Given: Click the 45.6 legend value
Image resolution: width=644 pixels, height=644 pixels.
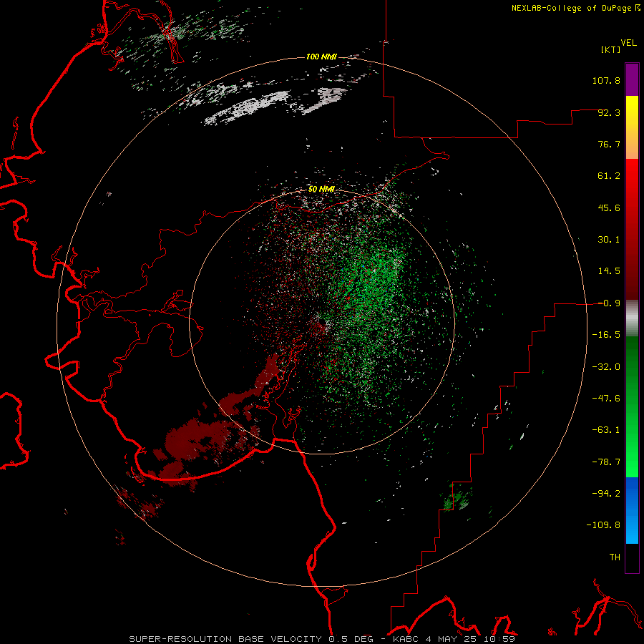Looking at the screenshot, I should coord(609,208).
